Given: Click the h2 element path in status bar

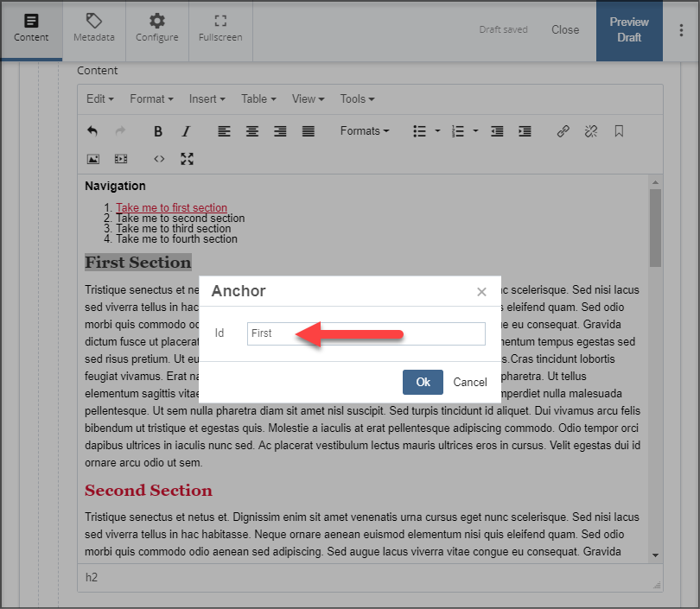Looking at the screenshot, I should tap(92, 577).
